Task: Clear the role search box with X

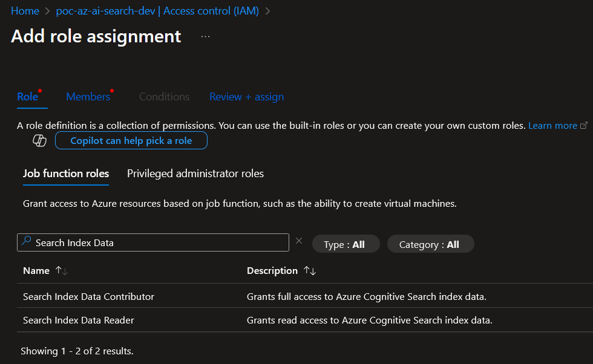Action: click(x=299, y=241)
